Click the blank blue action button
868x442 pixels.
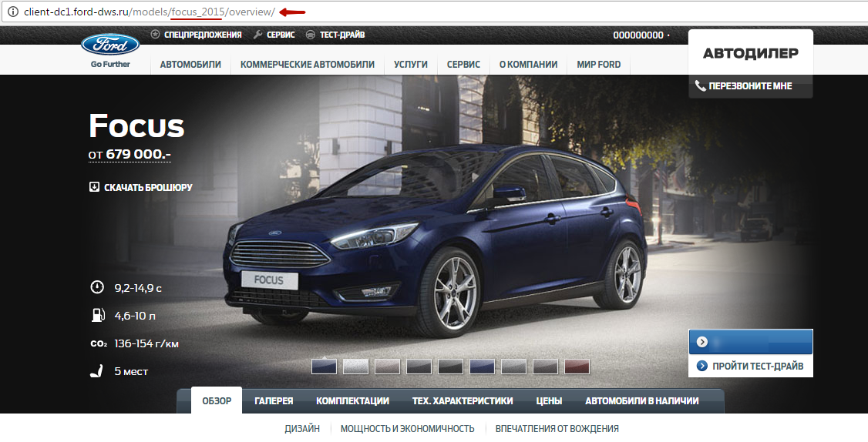point(751,342)
